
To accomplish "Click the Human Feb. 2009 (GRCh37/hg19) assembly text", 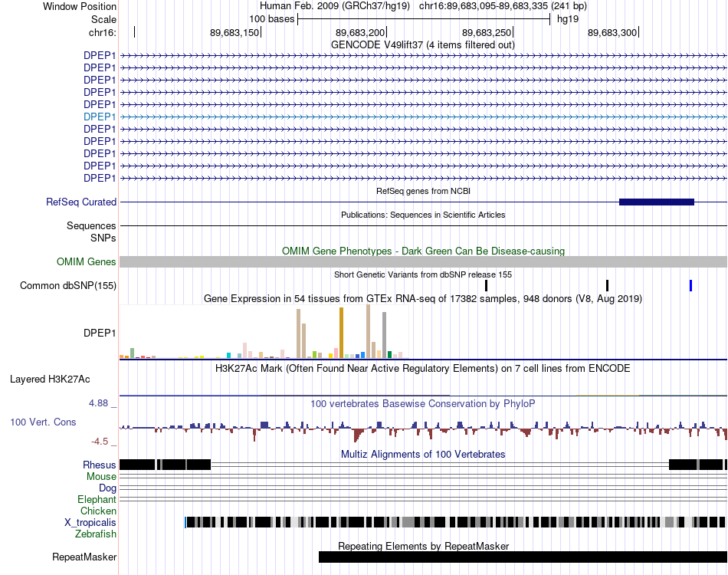I will pos(335,6).
